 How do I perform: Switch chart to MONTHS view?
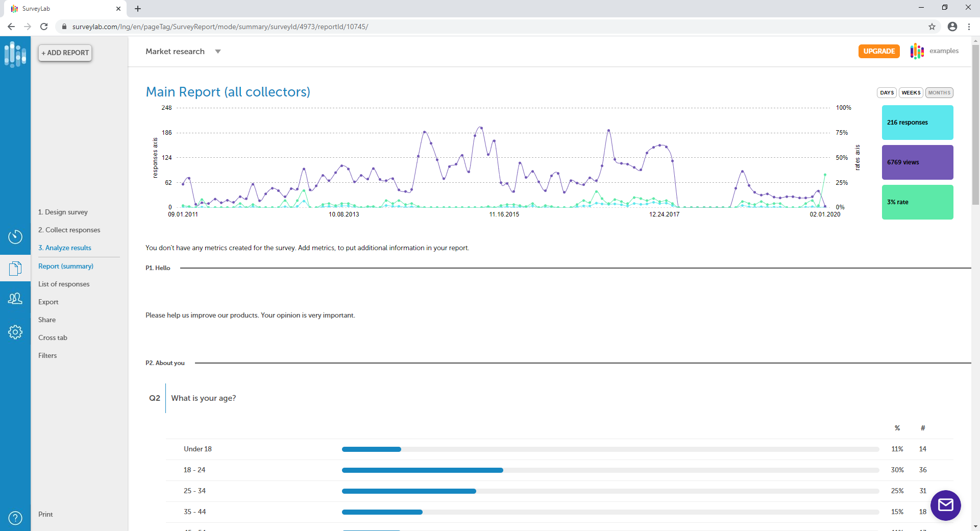click(939, 93)
